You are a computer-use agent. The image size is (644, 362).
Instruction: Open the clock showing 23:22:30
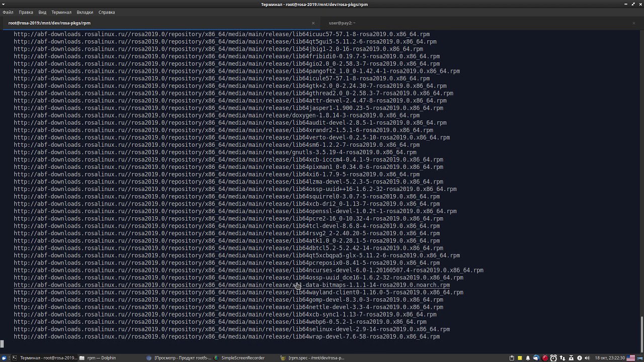(610, 358)
